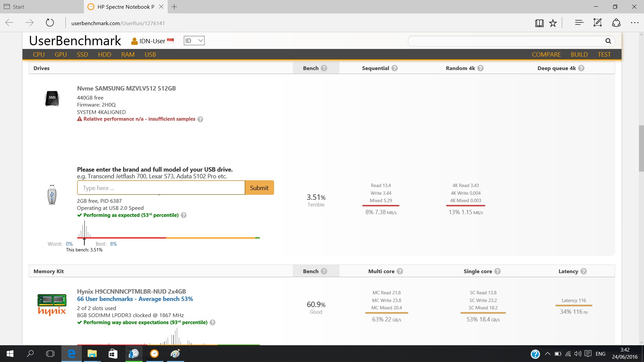Add page to favorites star

pos(553,23)
